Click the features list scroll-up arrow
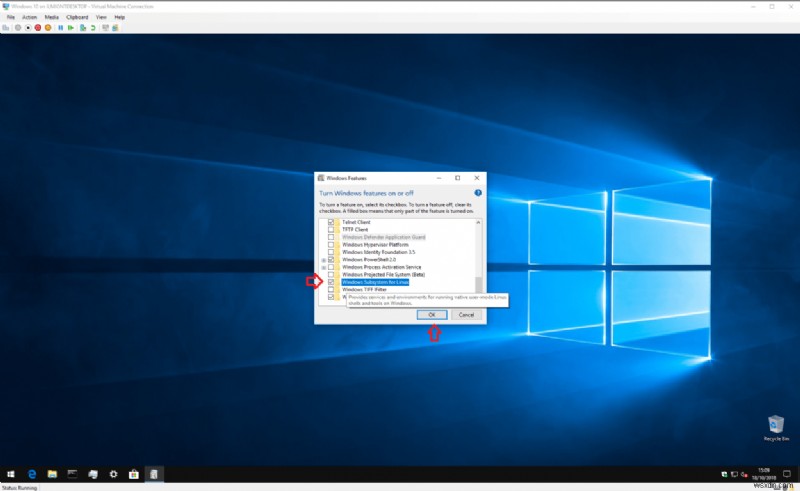800x491 pixels. [x=478, y=223]
